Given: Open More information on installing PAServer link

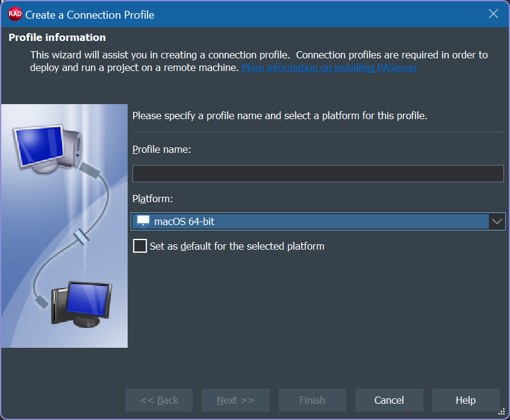Looking at the screenshot, I should [329, 67].
